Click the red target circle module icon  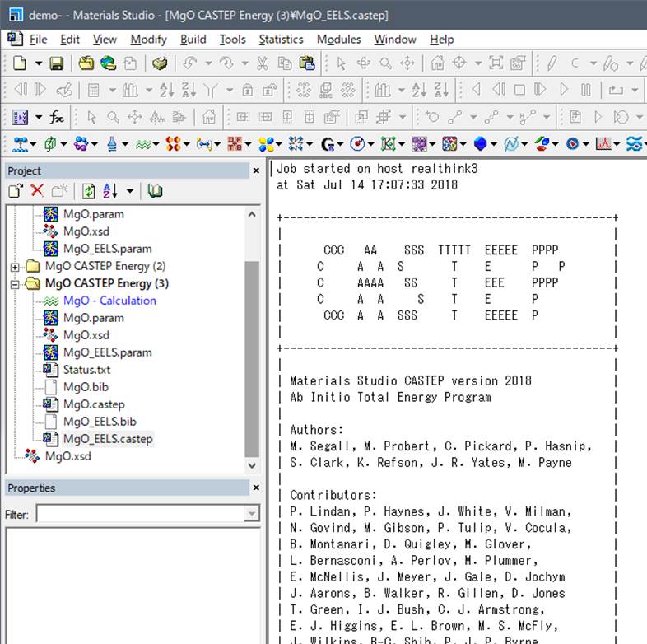[x=357, y=144]
